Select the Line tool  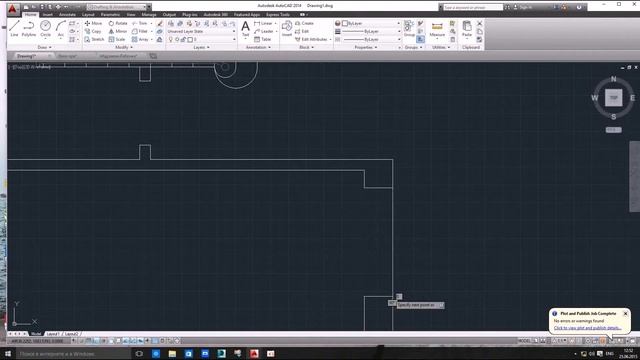14,29
